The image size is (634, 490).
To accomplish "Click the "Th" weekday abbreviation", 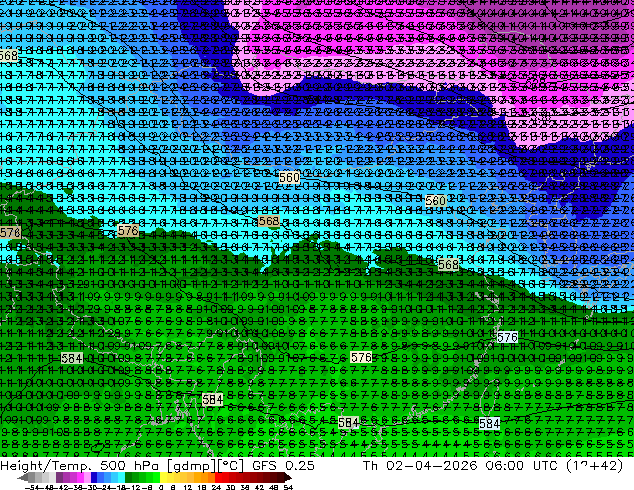I will tap(371, 465).
